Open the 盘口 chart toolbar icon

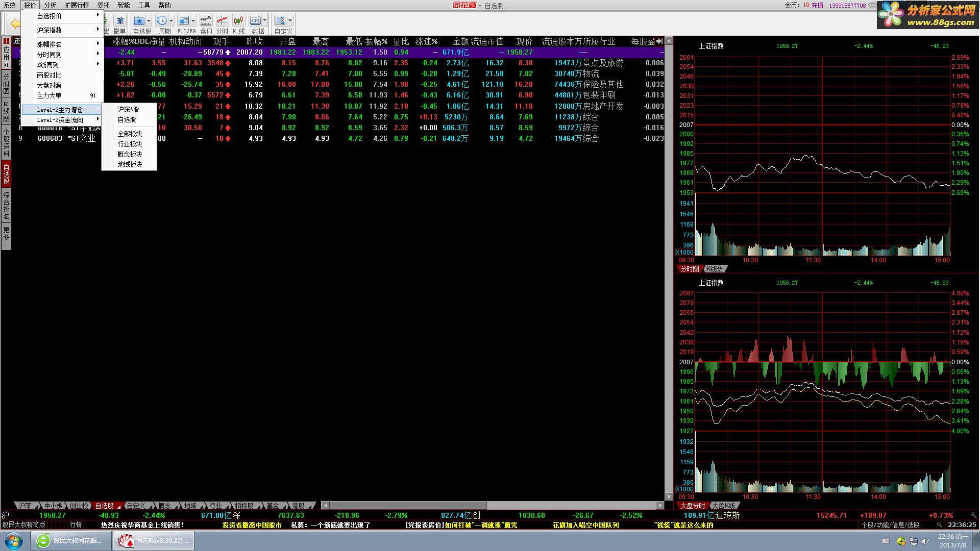click(206, 20)
